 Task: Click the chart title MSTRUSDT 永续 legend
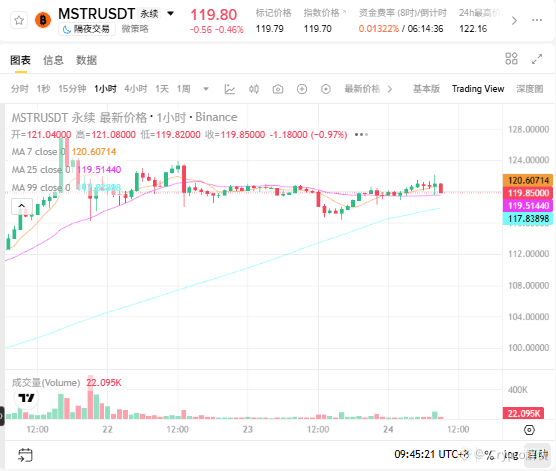[124, 117]
